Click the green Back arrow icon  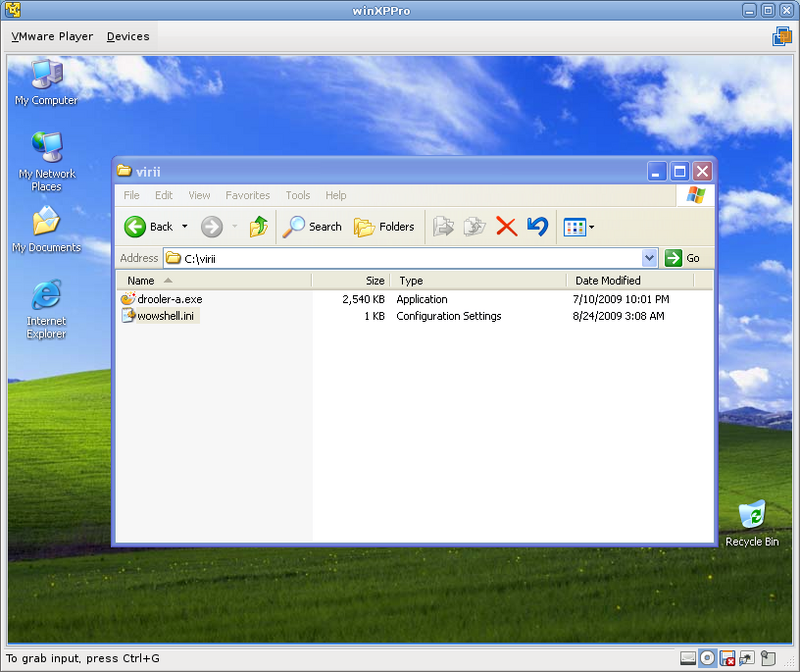[x=135, y=227]
